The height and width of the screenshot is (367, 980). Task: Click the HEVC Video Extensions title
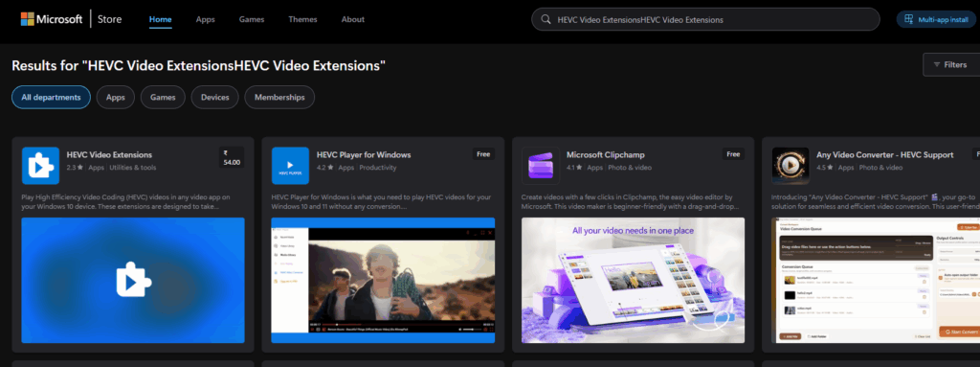click(109, 154)
